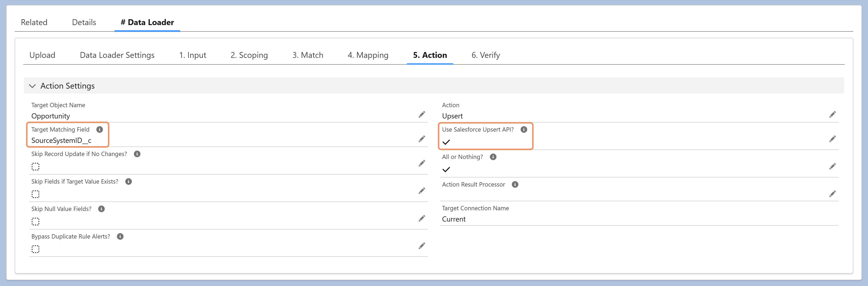The width and height of the screenshot is (868, 286).
Task: Show info for Bypass Duplicate Rule Alerts
Action: coord(120,236)
